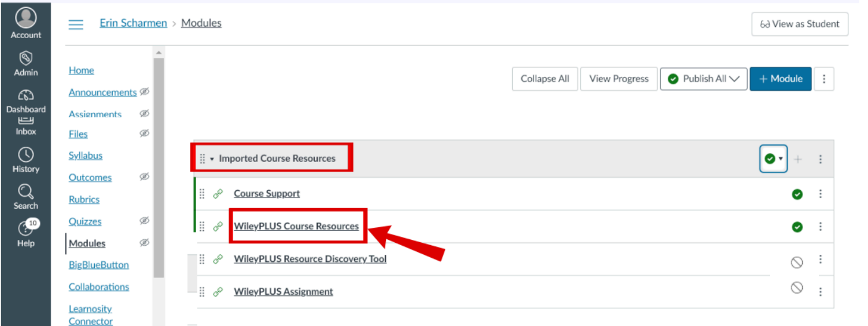Screen dimensions: 868x326
Task: Open the Admin shield icon
Action: click(25, 58)
